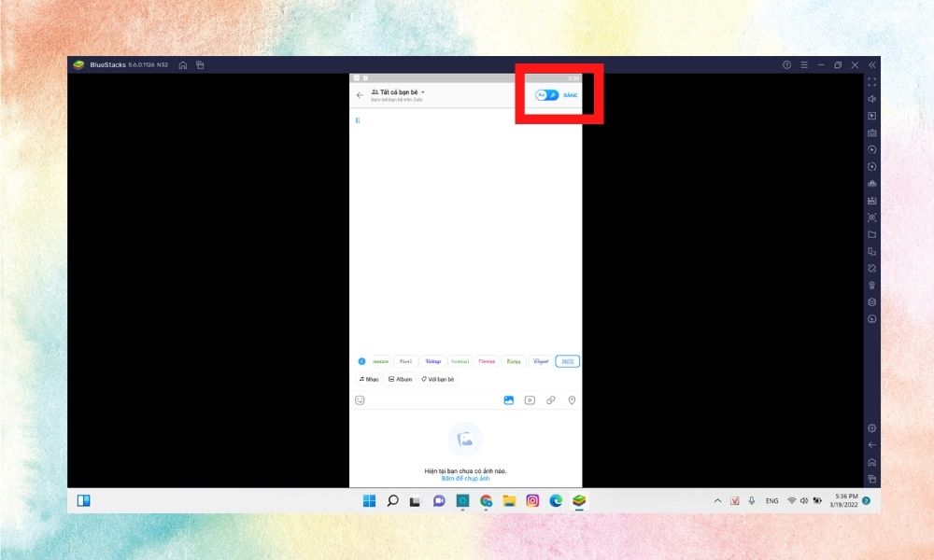934x560 pixels.
Task: Toggle the text style switch beside ĐĂNG
Action: pos(547,95)
